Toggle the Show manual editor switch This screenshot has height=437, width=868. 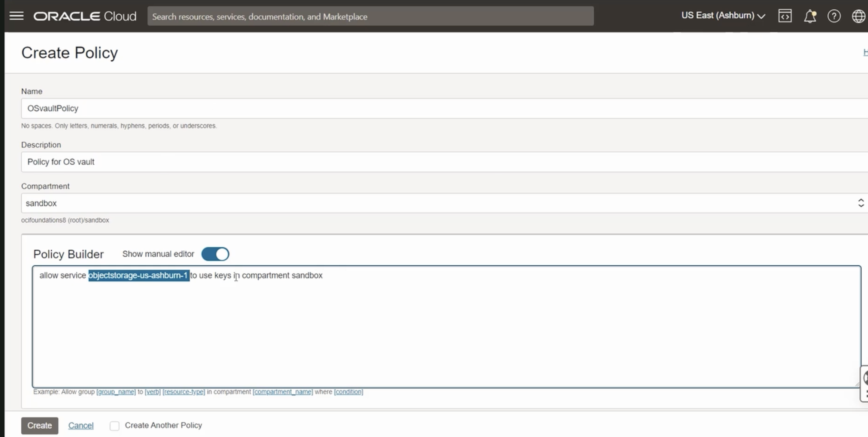click(215, 254)
